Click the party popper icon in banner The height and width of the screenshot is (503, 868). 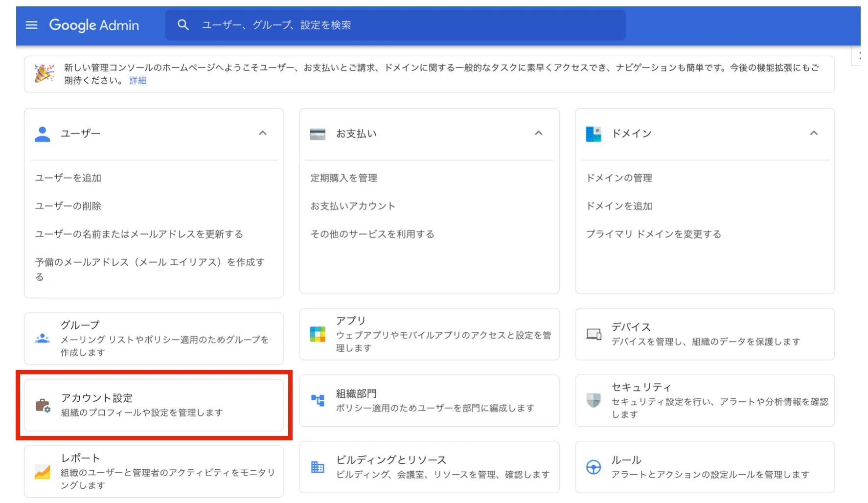44,74
